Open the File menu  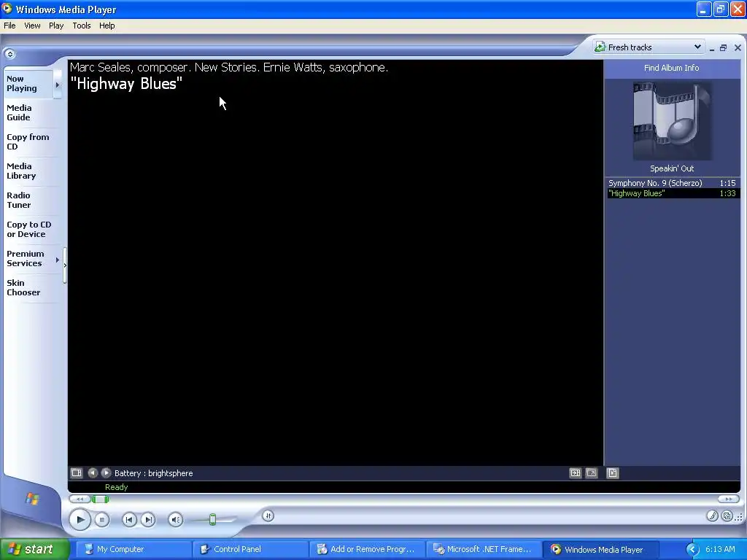pyautogui.click(x=9, y=26)
